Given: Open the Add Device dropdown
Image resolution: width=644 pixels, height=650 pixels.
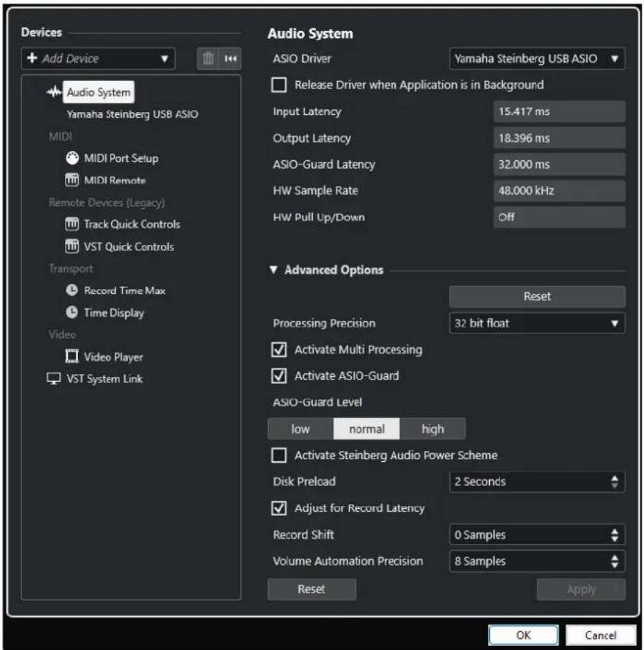Looking at the screenshot, I should click(98, 59).
